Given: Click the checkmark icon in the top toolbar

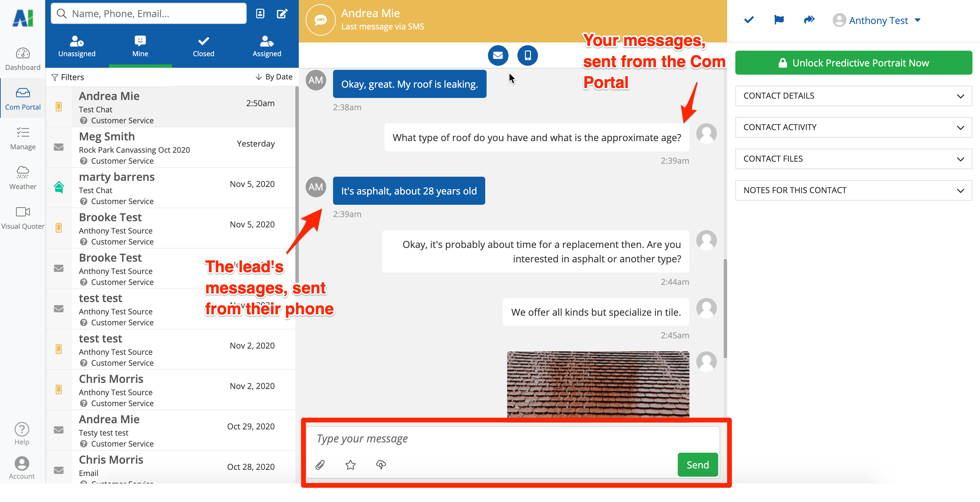Looking at the screenshot, I should point(748,20).
